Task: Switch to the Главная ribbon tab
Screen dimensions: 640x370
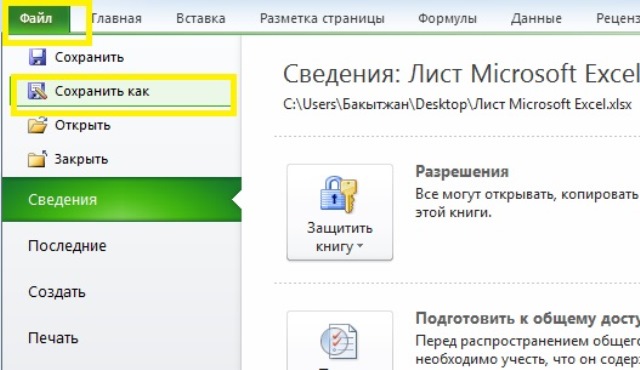Action: [x=116, y=19]
